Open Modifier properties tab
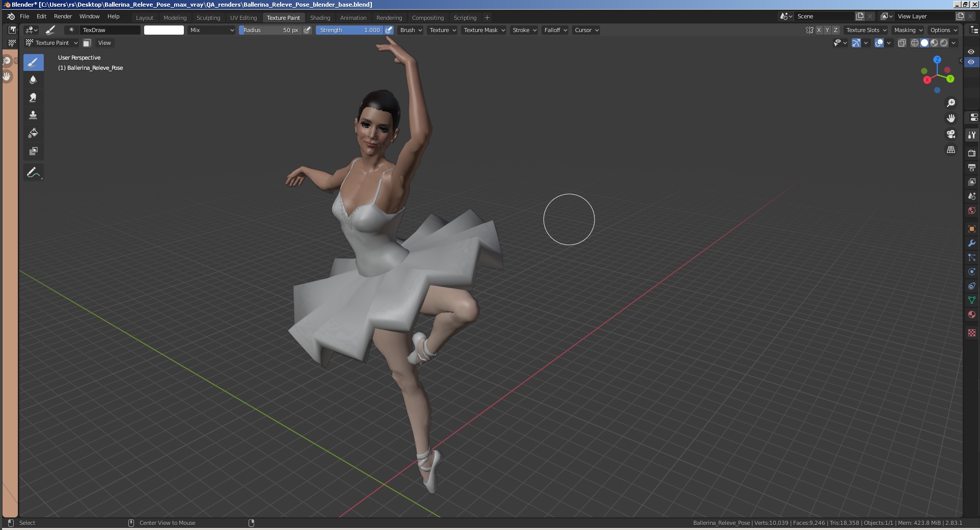 tap(972, 243)
